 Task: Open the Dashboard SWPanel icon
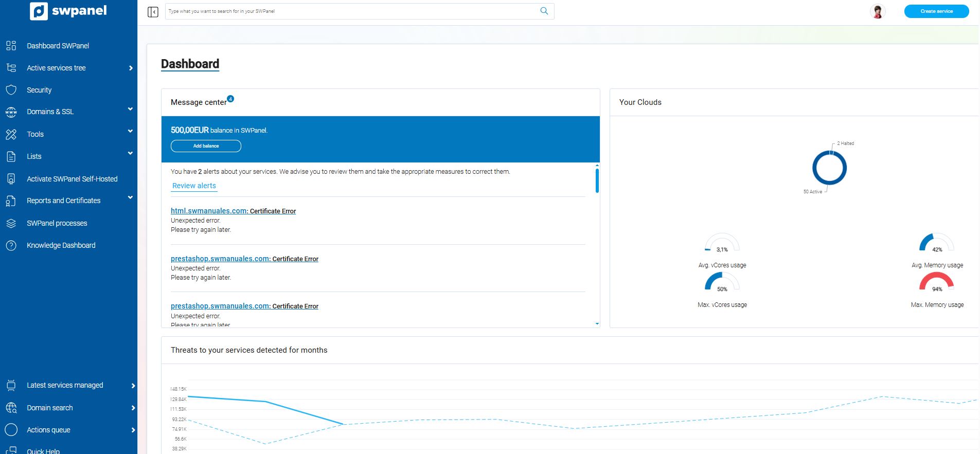tap(11, 46)
